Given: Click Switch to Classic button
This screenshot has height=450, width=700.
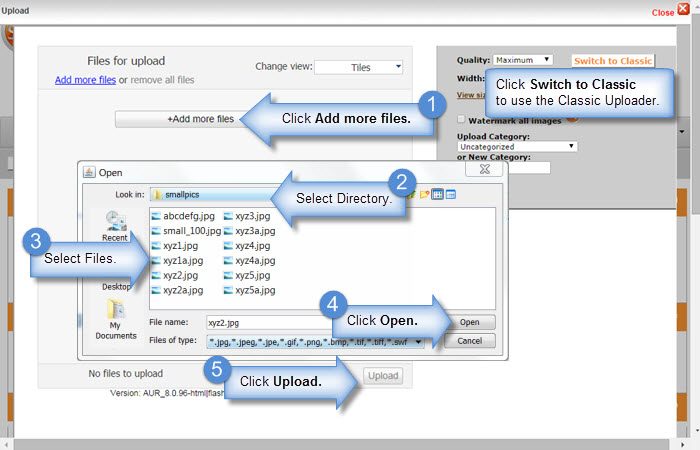Looking at the screenshot, I should [612, 61].
